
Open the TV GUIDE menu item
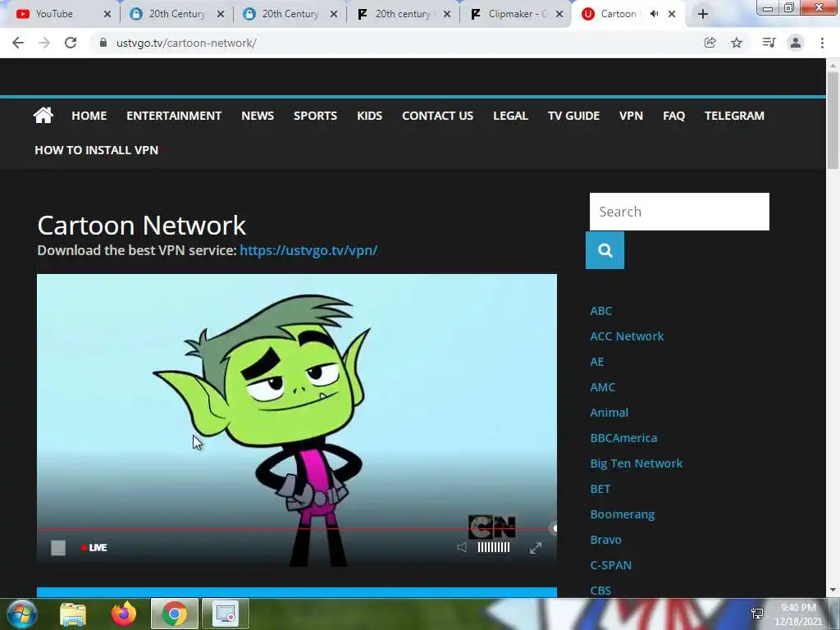click(573, 116)
